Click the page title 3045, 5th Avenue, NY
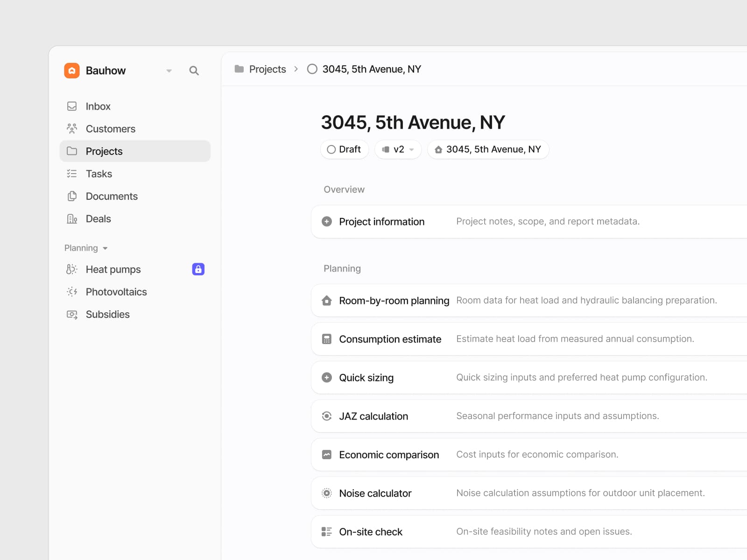 coord(413,123)
